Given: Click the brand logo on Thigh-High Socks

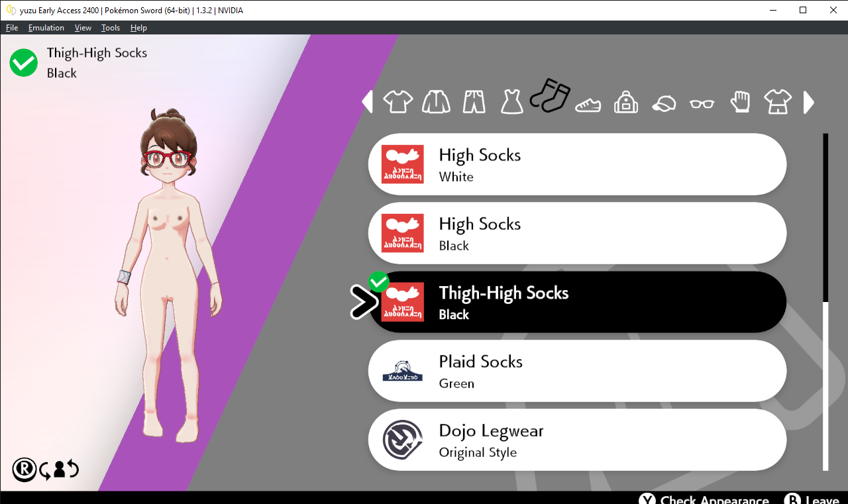Looking at the screenshot, I should (403, 302).
